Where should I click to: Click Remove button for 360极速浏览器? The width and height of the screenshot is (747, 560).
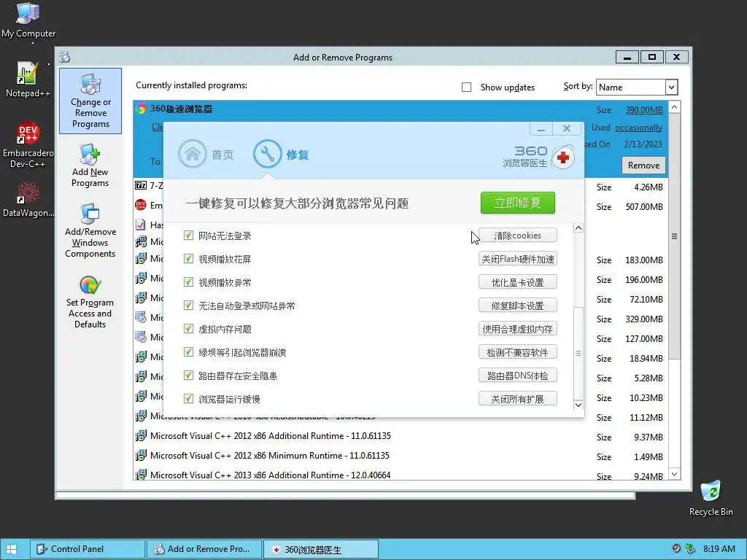coord(643,166)
